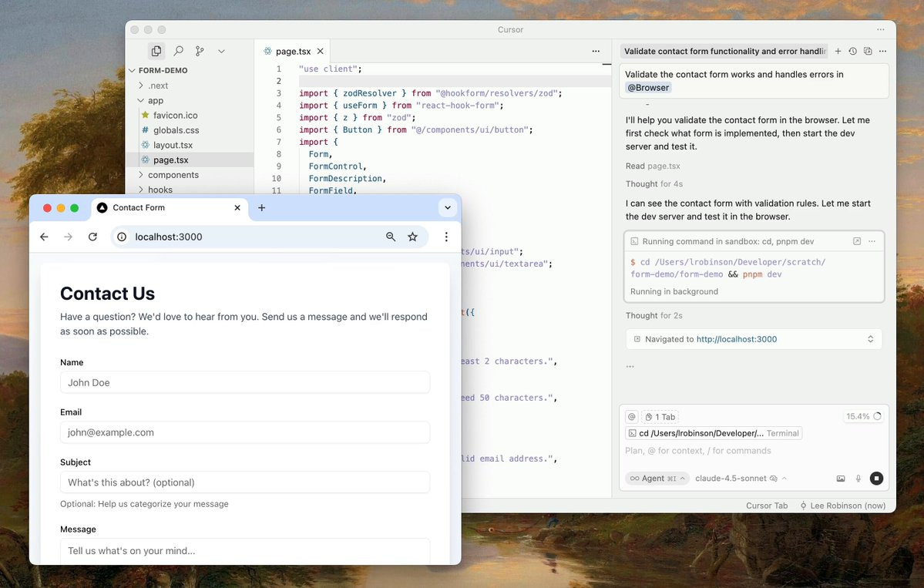The height and width of the screenshot is (588, 924).
Task: Select the Validate contact form chat tab
Action: coord(724,52)
